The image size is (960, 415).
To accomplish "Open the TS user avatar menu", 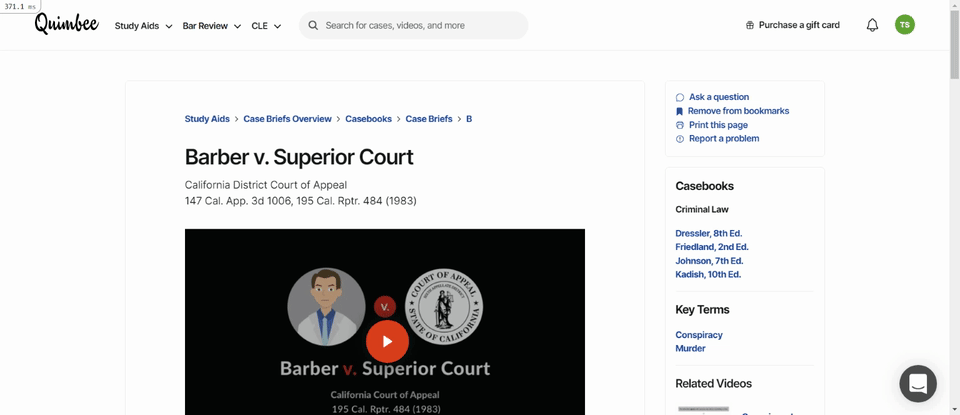I will coord(905,24).
